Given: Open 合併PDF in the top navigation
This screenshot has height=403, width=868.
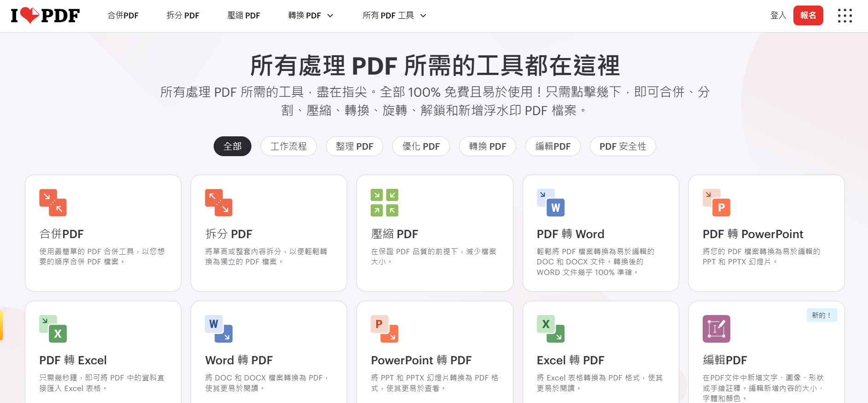Looking at the screenshot, I should (x=123, y=16).
